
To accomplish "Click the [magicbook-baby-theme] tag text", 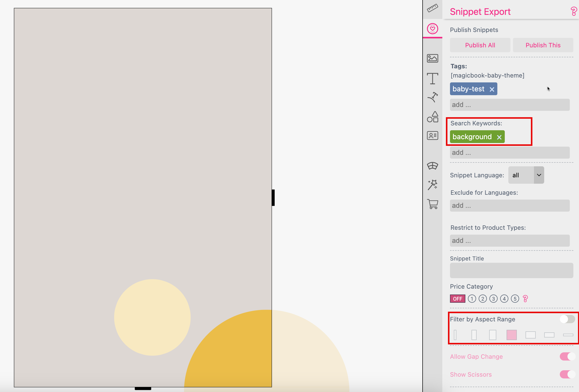I will tap(487, 75).
